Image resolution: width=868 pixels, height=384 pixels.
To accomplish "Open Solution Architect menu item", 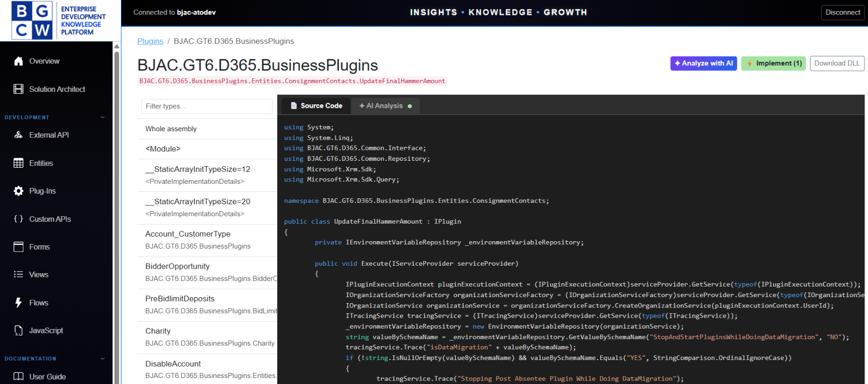I will pyautogui.click(x=56, y=89).
